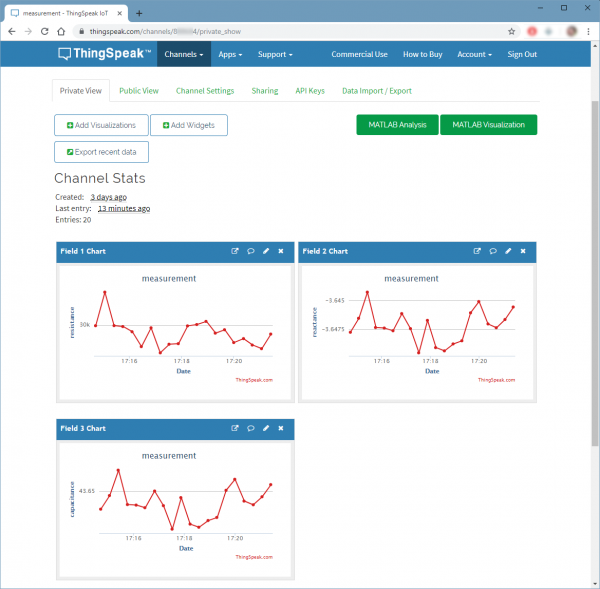Image resolution: width=600 pixels, height=589 pixels.
Task: Expand the Channels dropdown menu
Action: (x=184, y=54)
